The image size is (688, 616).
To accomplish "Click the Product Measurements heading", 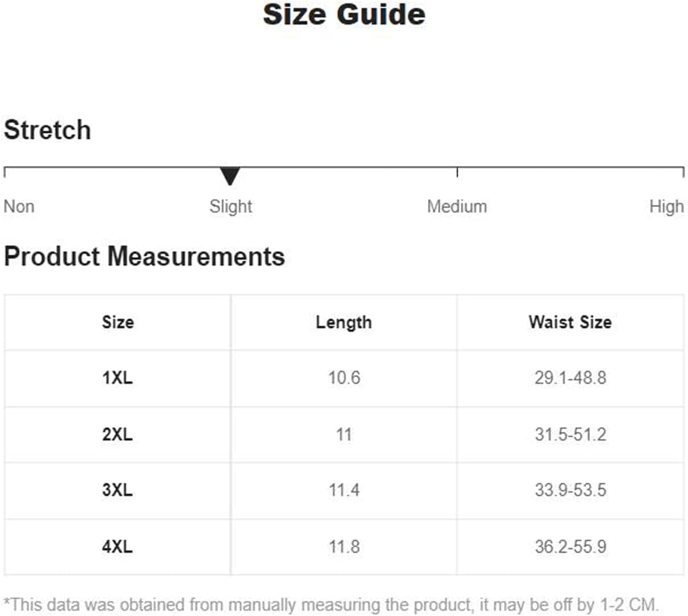I will 144,256.
